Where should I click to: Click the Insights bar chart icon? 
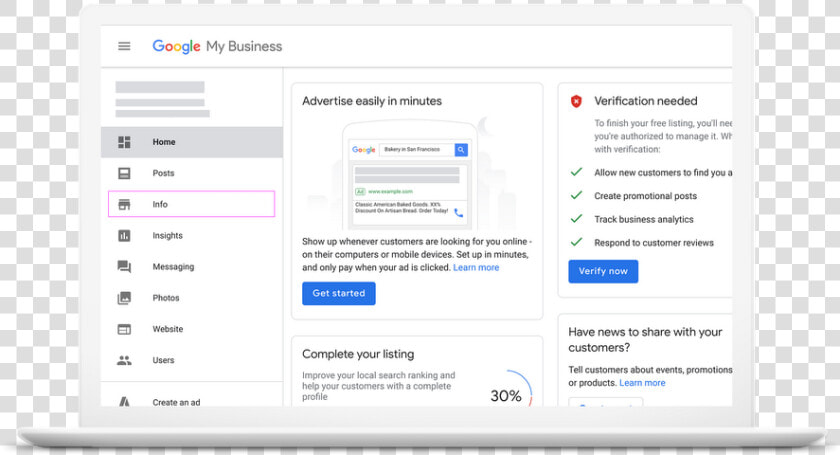pos(124,235)
